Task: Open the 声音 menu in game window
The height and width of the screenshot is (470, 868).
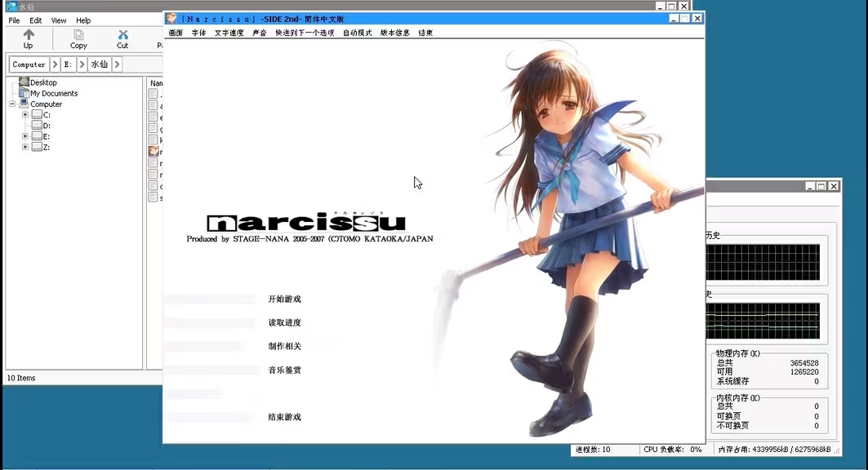Action: pos(259,33)
